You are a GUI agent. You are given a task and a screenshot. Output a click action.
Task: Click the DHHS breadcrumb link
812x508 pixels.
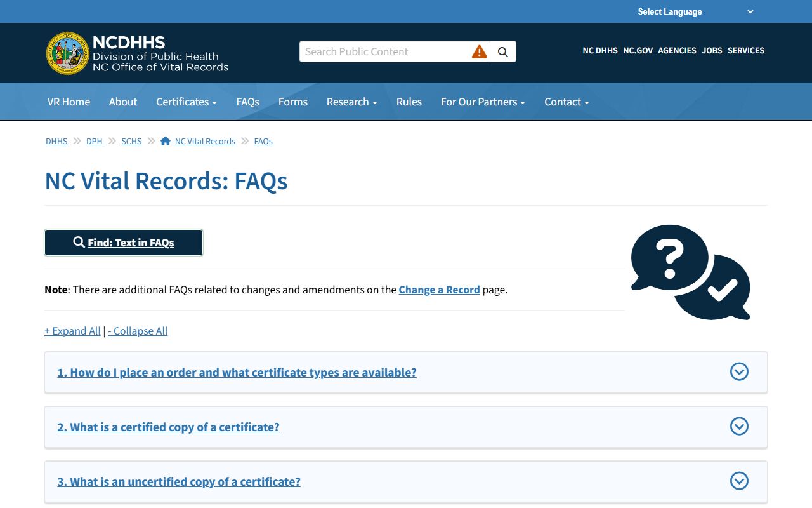point(56,141)
